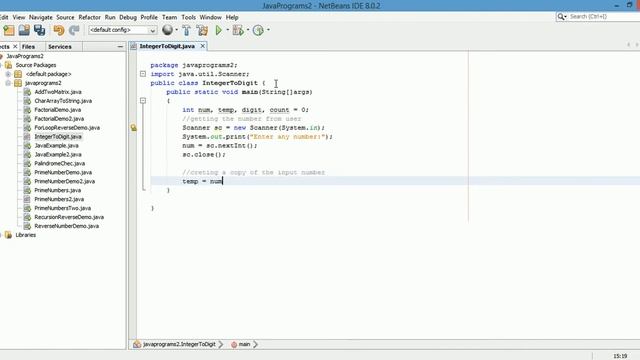The width and height of the screenshot is (640, 360).
Task: Select PrimeNumberDemo.java in project tree
Action: (x=63, y=173)
